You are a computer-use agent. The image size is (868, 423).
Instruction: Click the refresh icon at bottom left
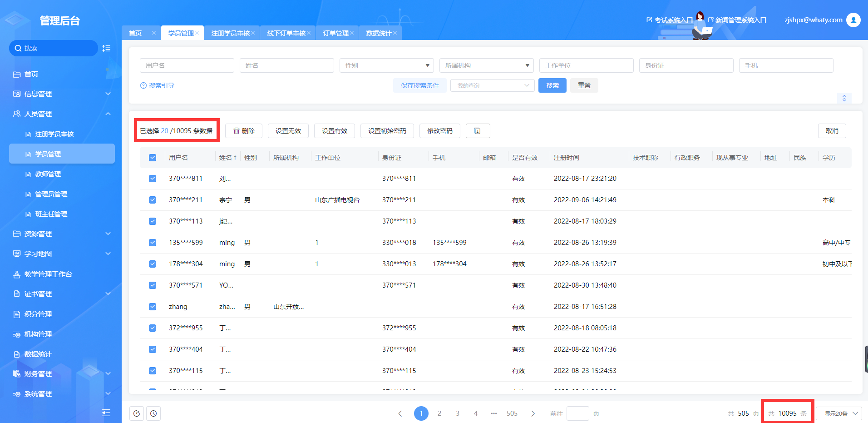(137, 413)
